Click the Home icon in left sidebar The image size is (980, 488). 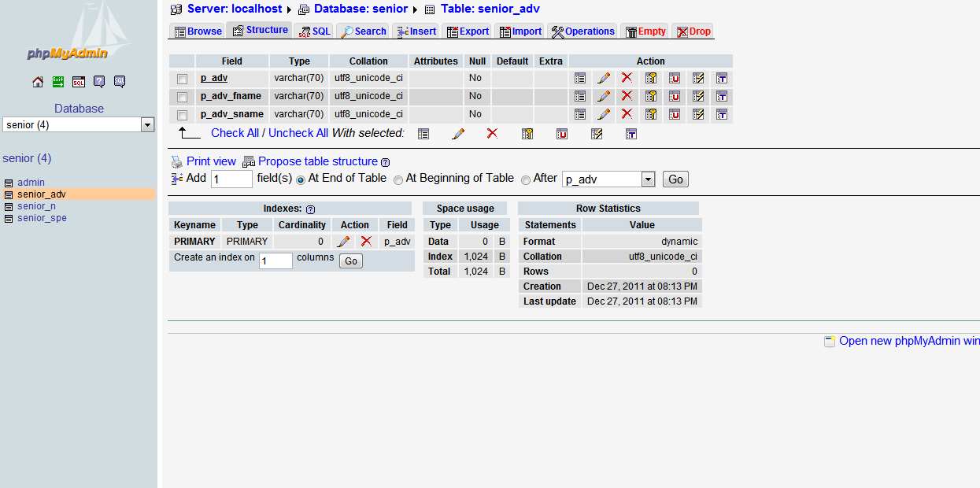[38, 82]
